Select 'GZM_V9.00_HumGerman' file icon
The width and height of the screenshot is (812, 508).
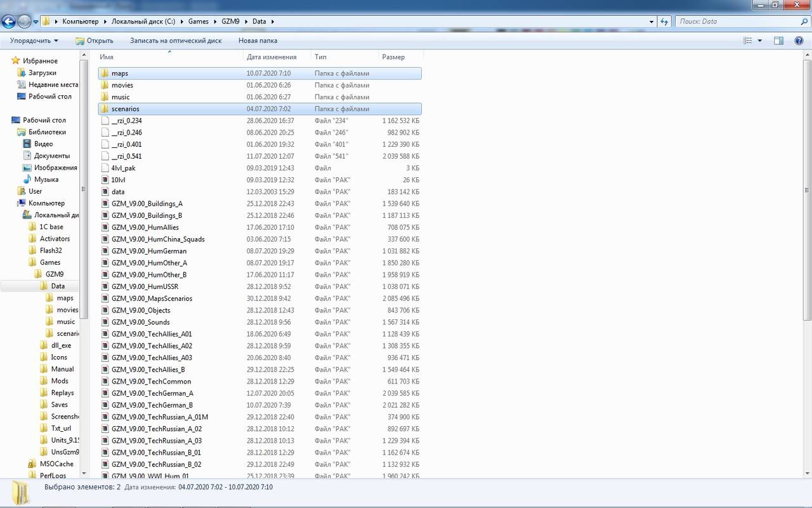point(105,251)
